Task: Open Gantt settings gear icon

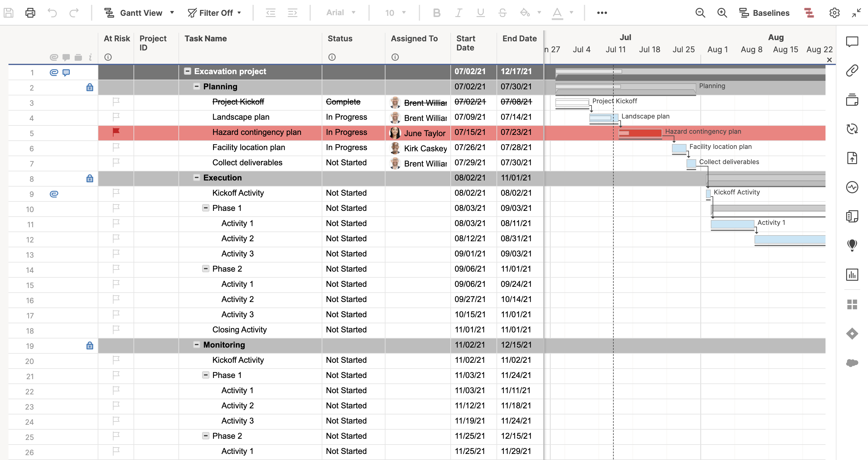Action: point(834,13)
